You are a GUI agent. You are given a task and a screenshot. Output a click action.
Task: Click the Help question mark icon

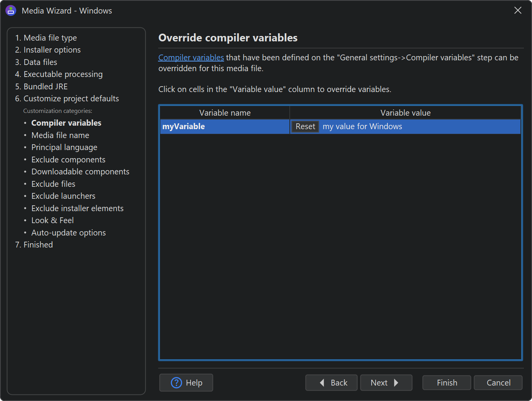coord(176,383)
